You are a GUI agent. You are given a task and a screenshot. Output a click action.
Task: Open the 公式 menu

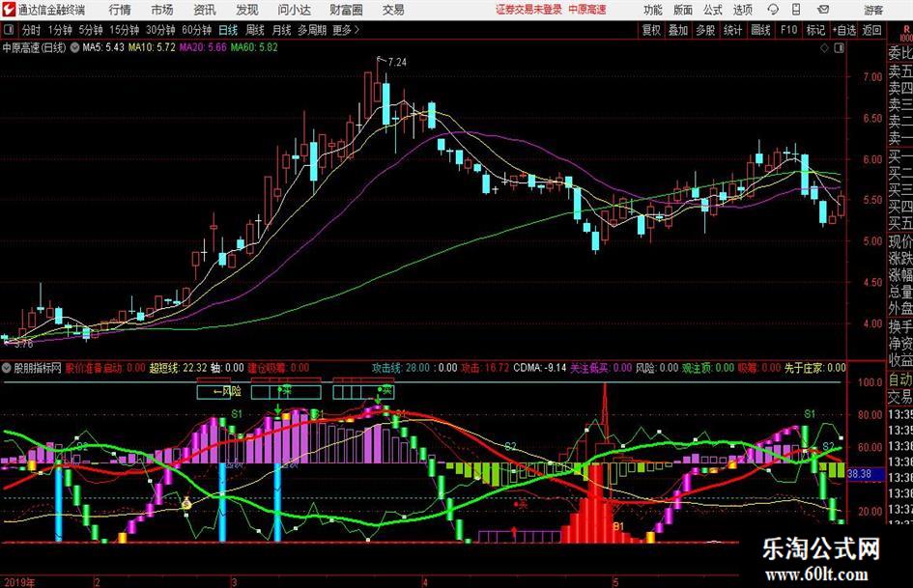pyautogui.click(x=713, y=10)
